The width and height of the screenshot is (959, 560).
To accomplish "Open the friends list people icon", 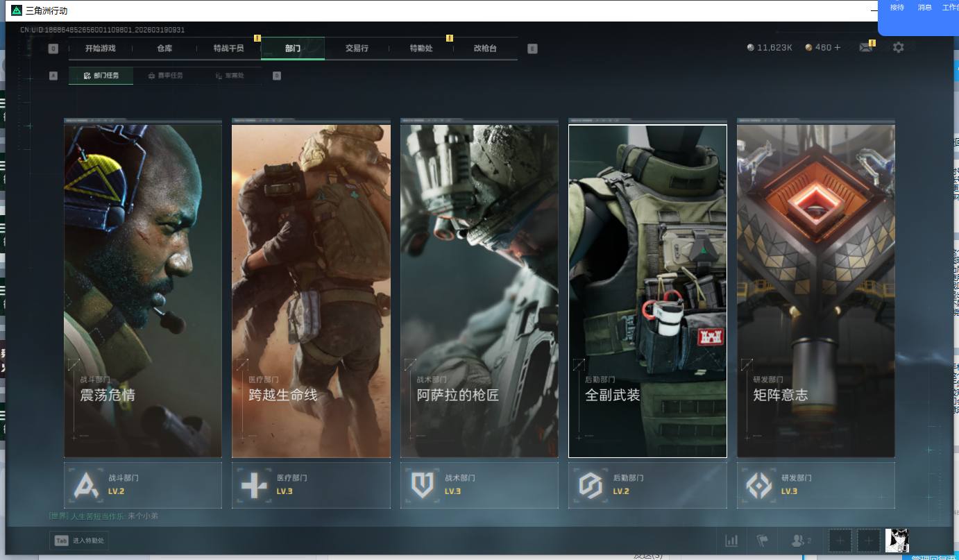I will click(799, 541).
